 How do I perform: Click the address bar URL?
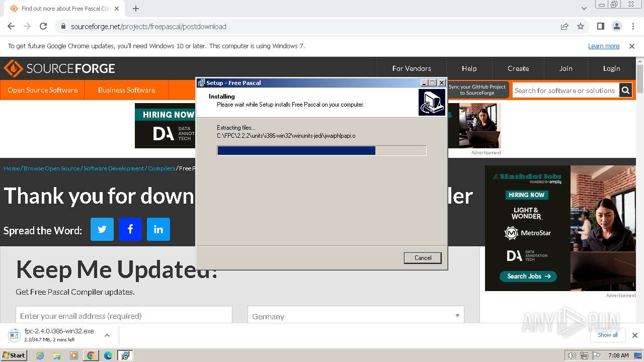click(148, 26)
